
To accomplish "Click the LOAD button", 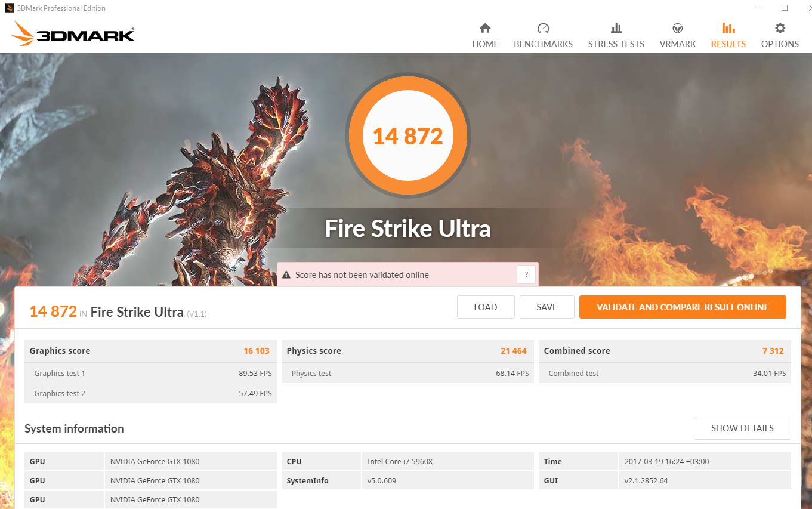I will tap(486, 307).
